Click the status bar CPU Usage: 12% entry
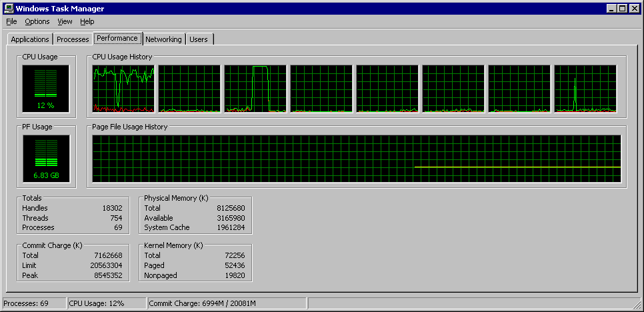Viewport: 644px width, 312px height. [x=107, y=303]
